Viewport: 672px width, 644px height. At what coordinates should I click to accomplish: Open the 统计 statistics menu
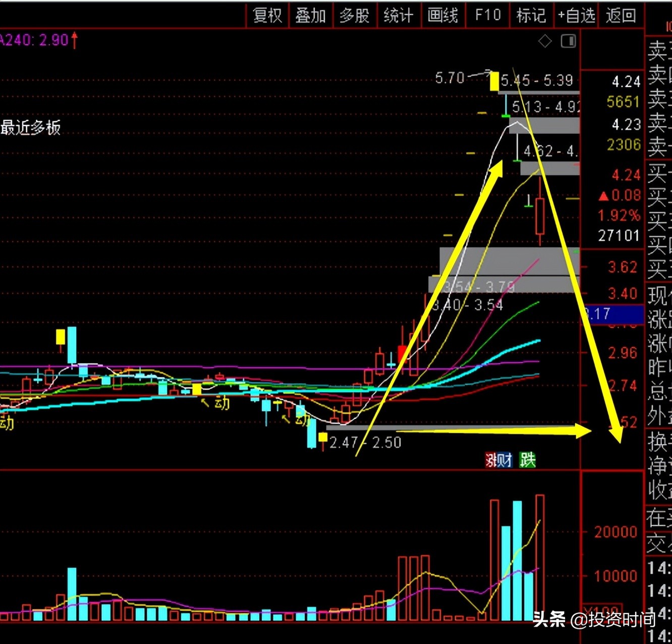[x=399, y=16]
